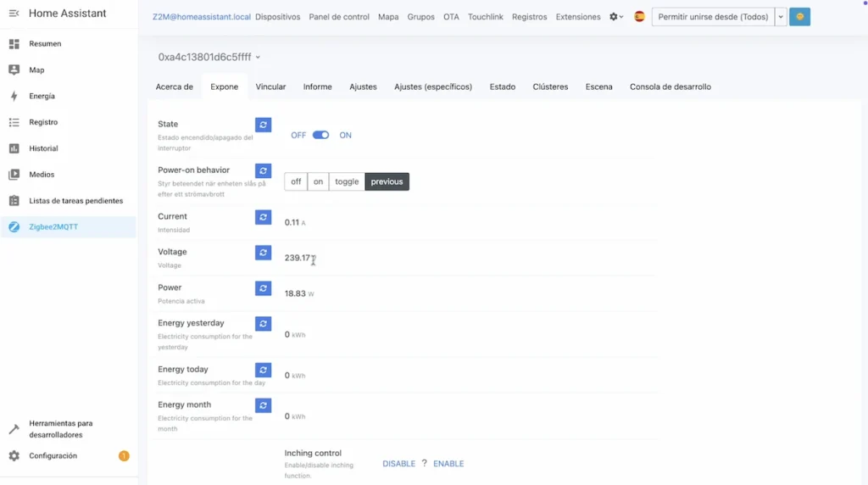Switch to Ajustes (específicos) tab
Screen dimensions: 868x485
[433, 87]
